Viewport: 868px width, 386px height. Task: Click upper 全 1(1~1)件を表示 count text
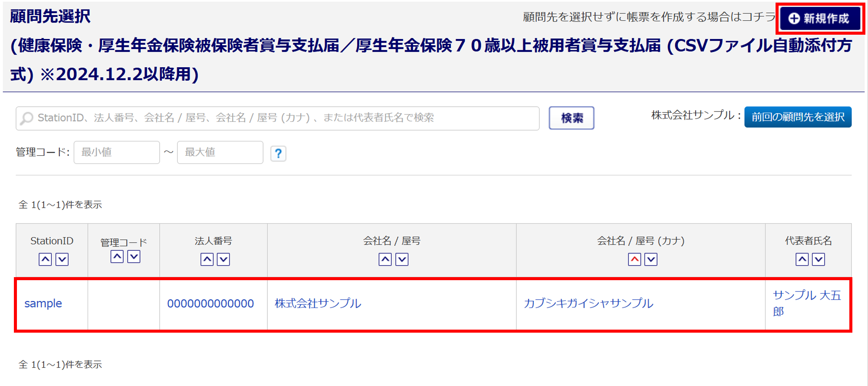click(60, 205)
